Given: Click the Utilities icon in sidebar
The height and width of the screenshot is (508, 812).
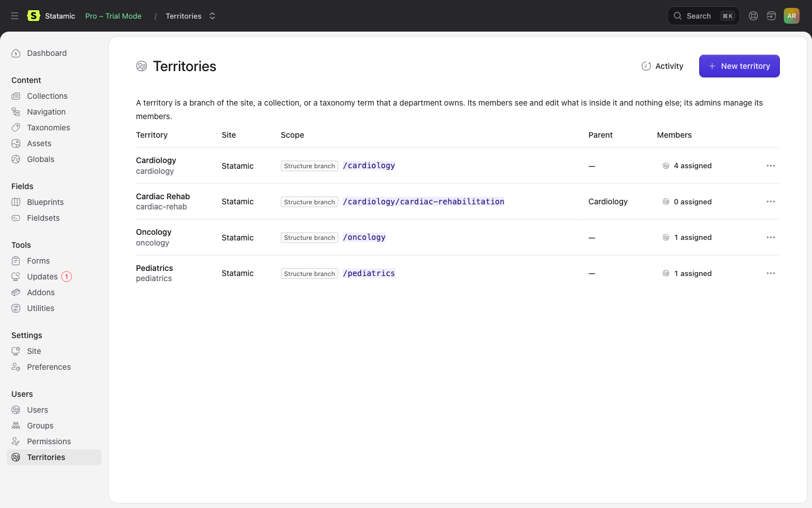Looking at the screenshot, I should click(x=16, y=308).
